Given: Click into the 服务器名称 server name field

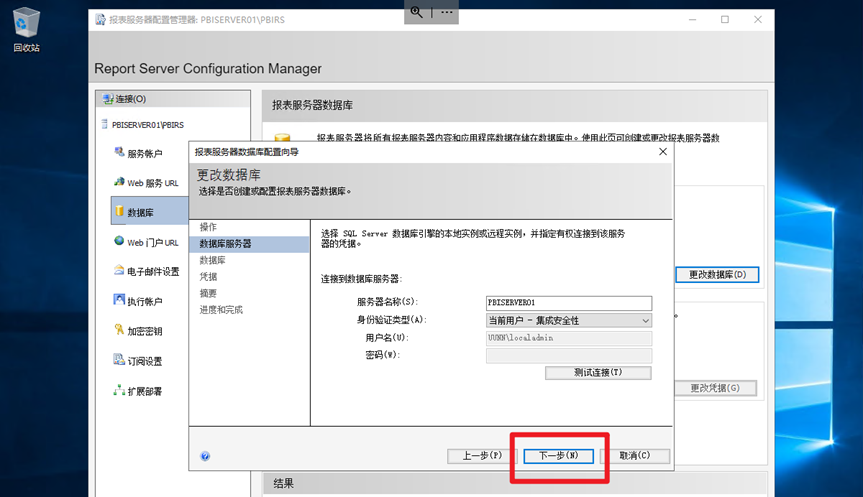Looking at the screenshot, I should point(568,303).
